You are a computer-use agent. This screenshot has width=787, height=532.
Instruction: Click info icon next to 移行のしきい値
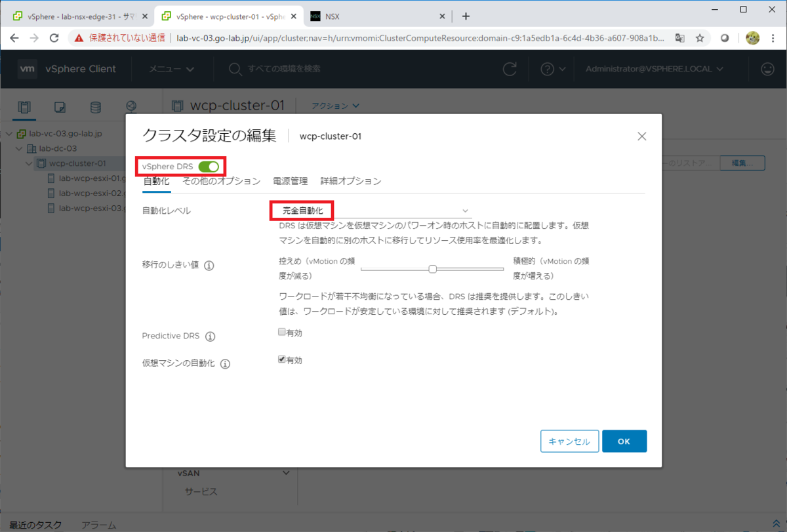(x=209, y=266)
